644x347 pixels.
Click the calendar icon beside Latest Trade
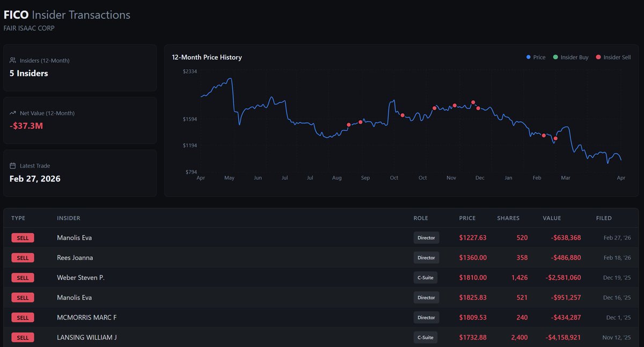12,165
